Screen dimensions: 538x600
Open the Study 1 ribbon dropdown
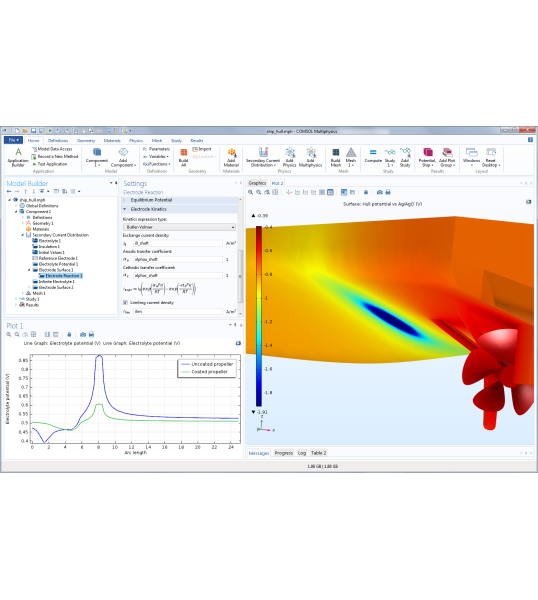[390, 157]
